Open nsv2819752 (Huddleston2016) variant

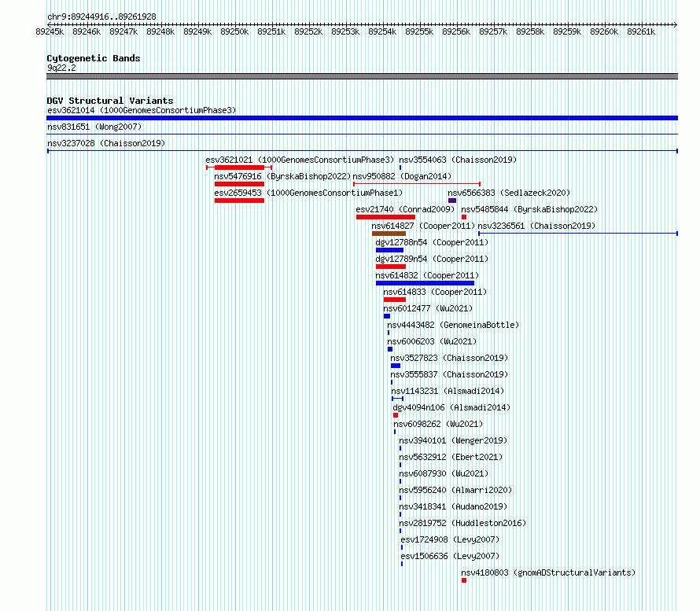click(x=462, y=523)
